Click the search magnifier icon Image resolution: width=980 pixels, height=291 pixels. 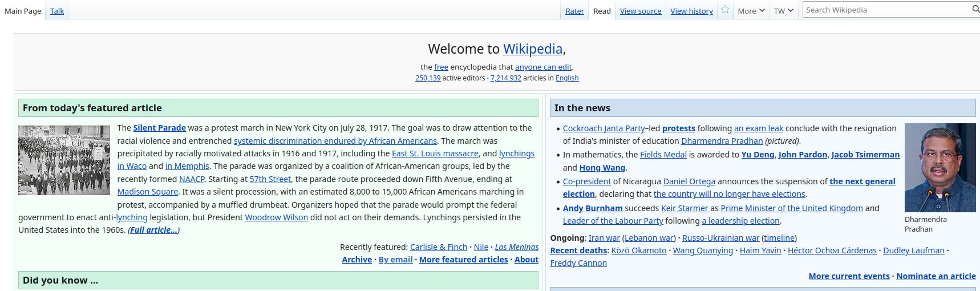coord(975,10)
